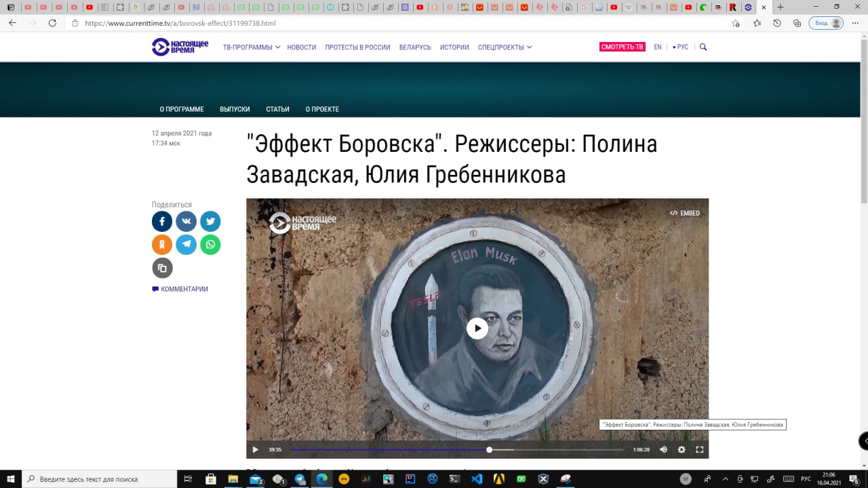Click the Настоящее Время logo in the header
The width and height of the screenshot is (868, 488).
point(180,47)
